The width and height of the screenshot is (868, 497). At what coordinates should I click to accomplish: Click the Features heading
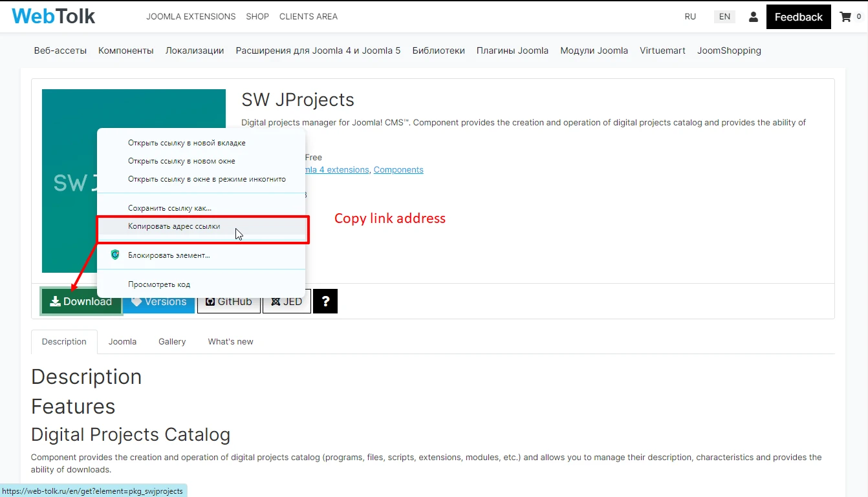point(73,407)
